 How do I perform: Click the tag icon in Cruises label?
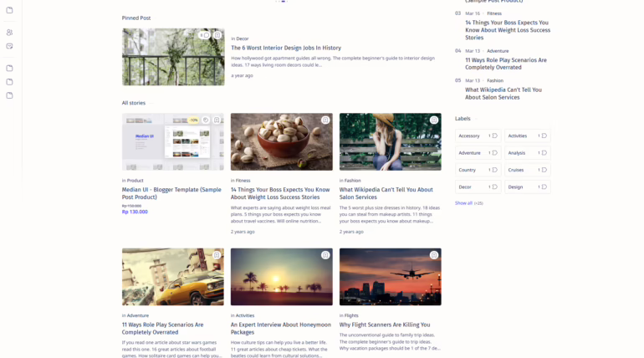(544, 170)
